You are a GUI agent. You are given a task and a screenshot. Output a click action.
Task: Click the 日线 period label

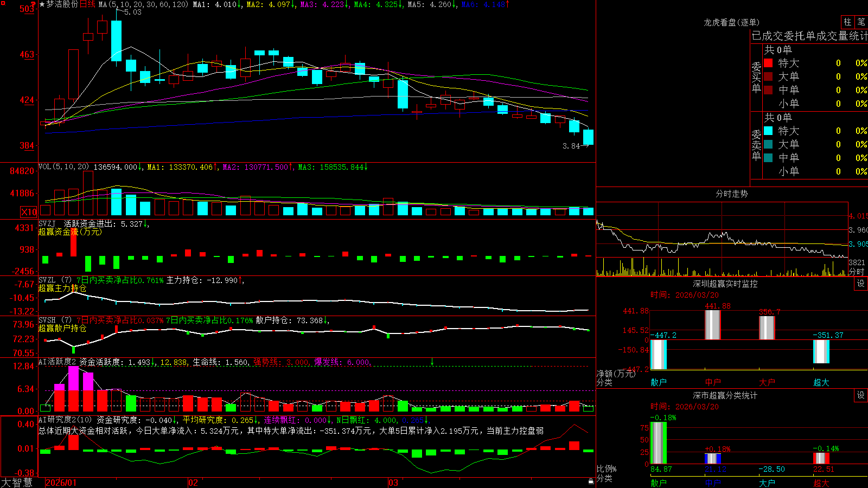click(x=87, y=4)
